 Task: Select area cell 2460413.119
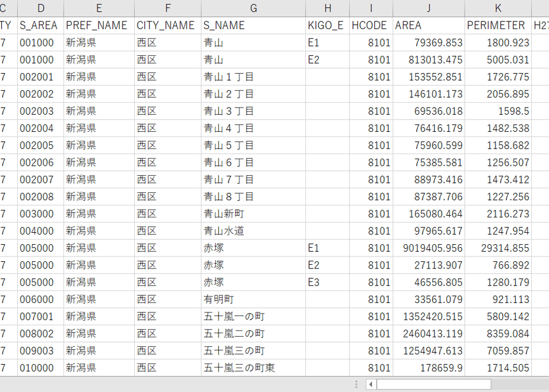(x=429, y=334)
